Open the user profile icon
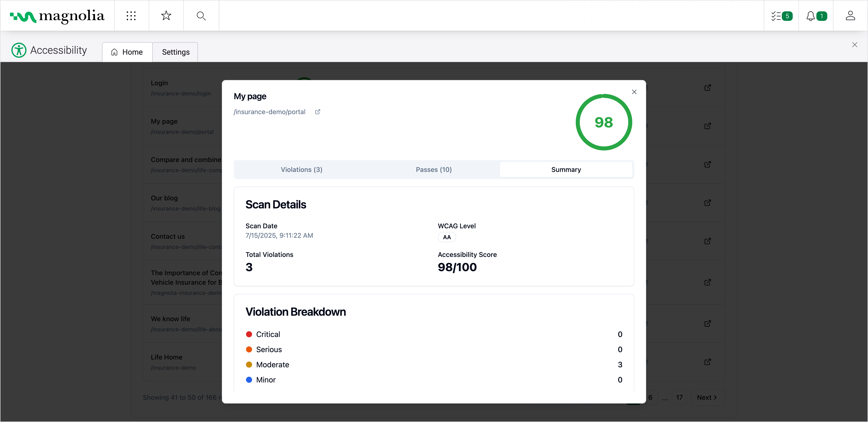 click(x=850, y=16)
